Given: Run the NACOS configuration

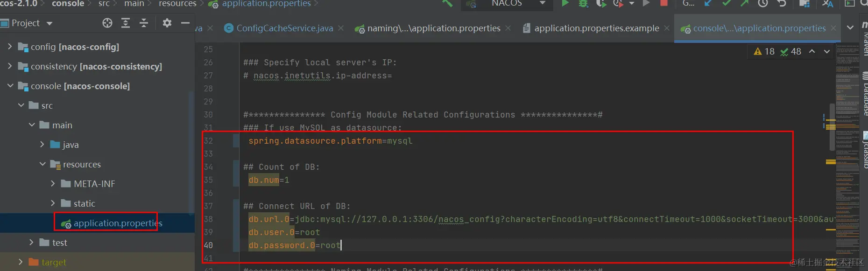Looking at the screenshot, I should tap(565, 3).
